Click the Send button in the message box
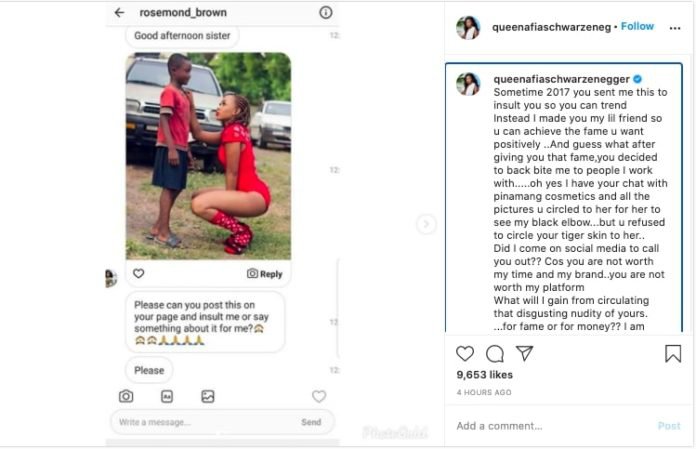The height and width of the screenshot is (449, 696). coord(311,422)
